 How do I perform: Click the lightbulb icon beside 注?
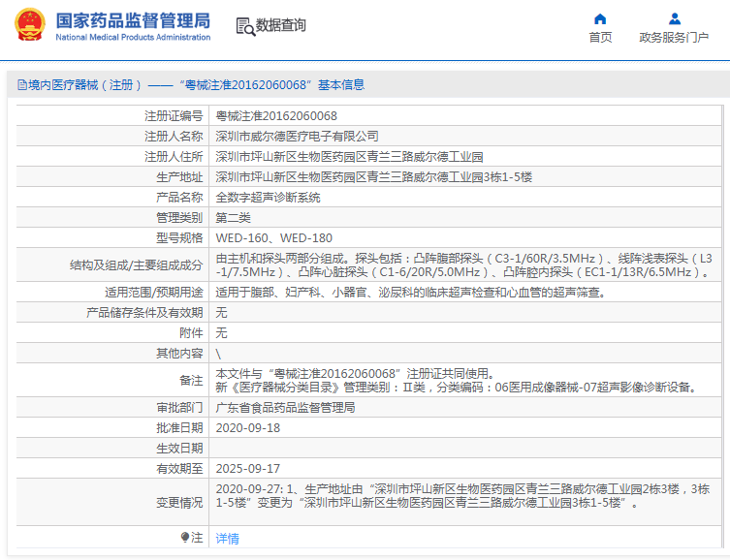(185, 537)
